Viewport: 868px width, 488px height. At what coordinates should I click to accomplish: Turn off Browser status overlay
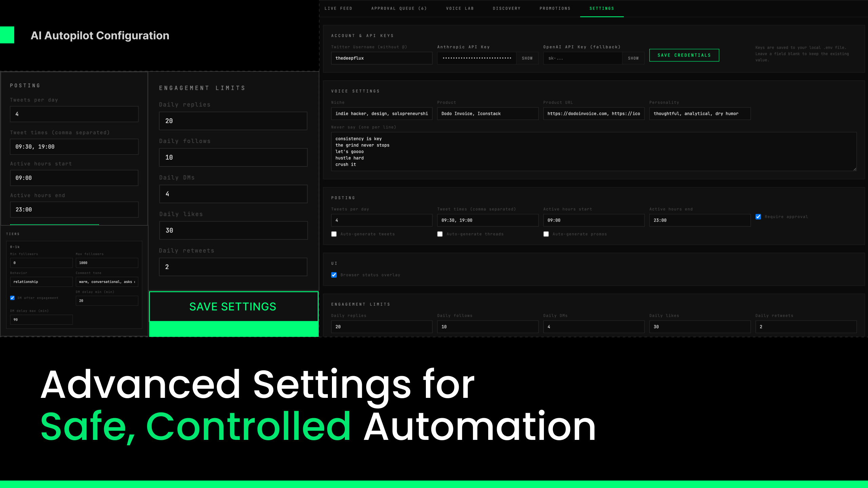[334, 275]
